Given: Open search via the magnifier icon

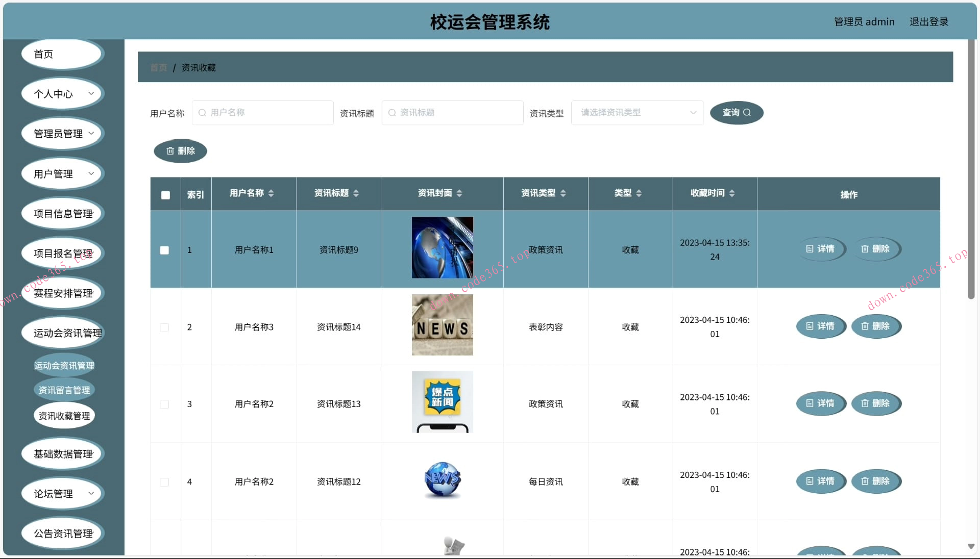Looking at the screenshot, I should click(x=748, y=113).
